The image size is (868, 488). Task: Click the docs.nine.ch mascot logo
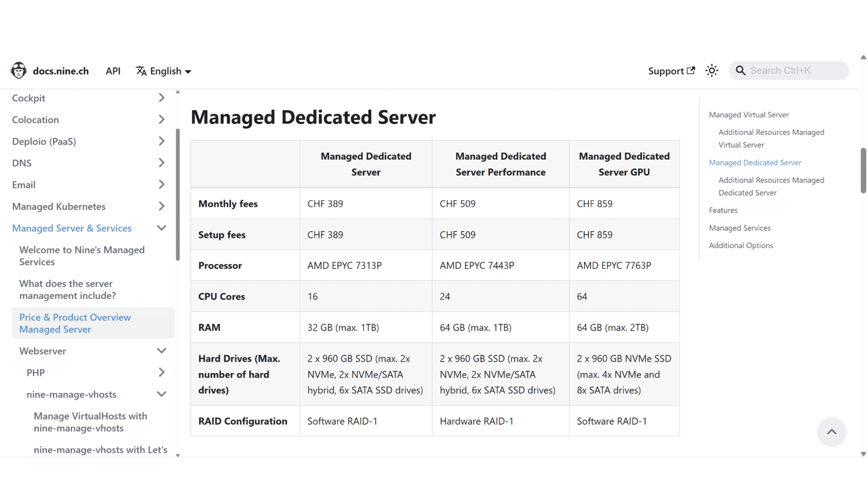click(18, 70)
